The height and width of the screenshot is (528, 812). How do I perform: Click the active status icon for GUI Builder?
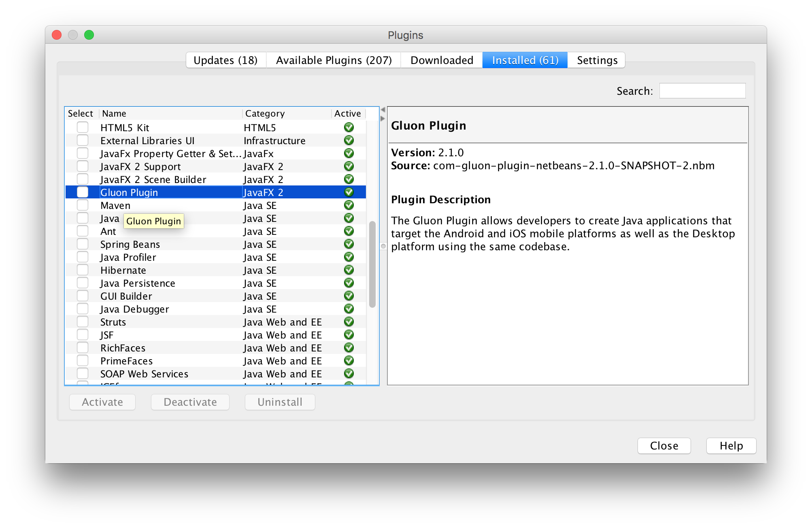tap(349, 296)
